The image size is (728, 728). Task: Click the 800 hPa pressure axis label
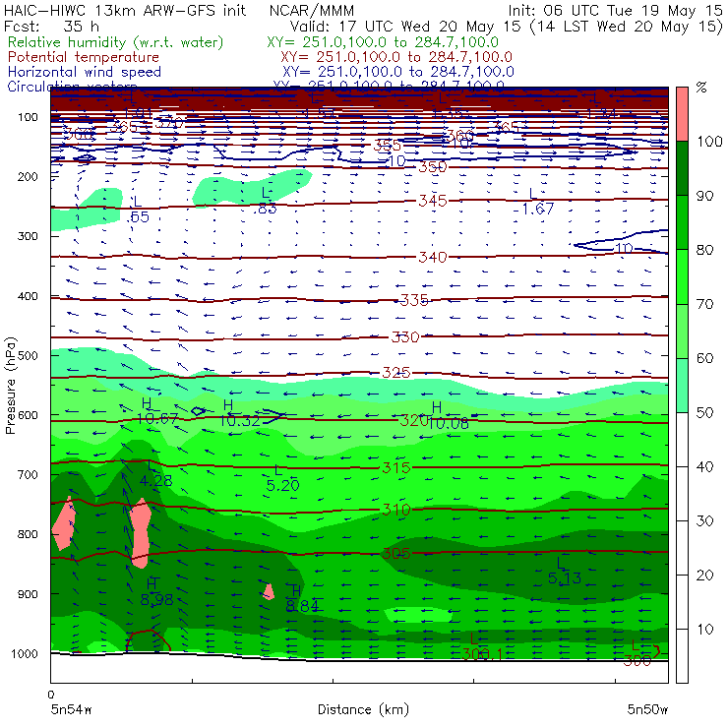(x=28, y=534)
